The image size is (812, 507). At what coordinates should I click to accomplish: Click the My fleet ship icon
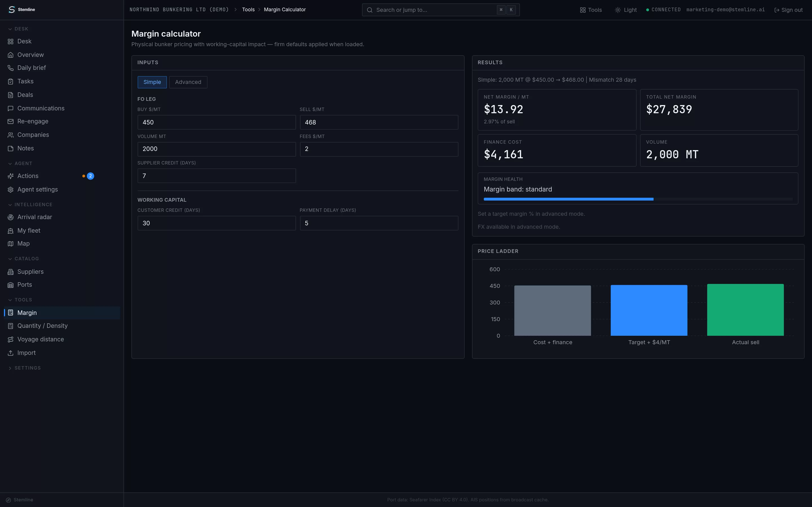10,231
